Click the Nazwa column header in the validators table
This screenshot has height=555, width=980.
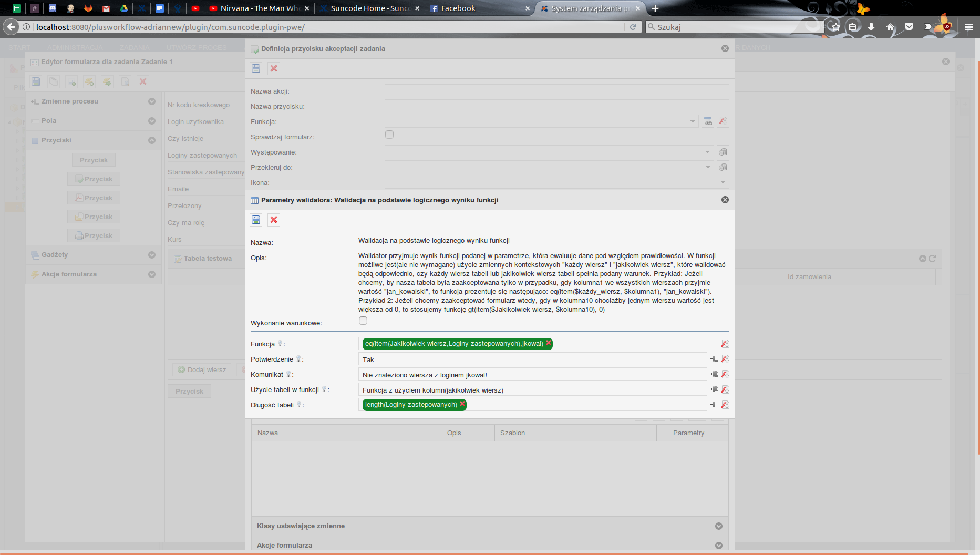point(333,433)
